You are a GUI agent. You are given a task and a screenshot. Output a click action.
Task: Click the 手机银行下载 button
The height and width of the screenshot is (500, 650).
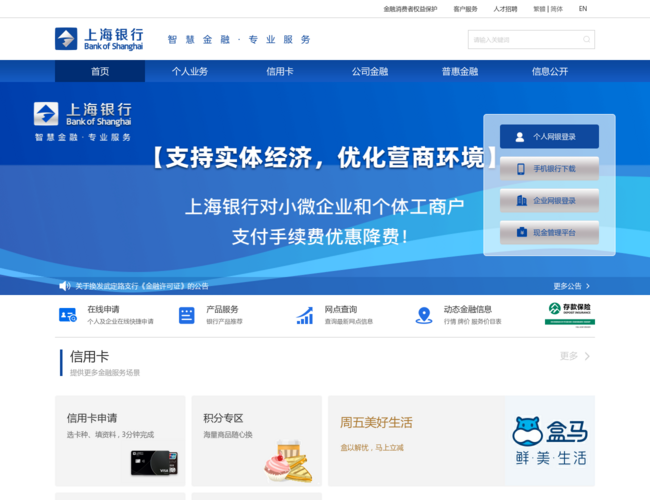pos(549,169)
